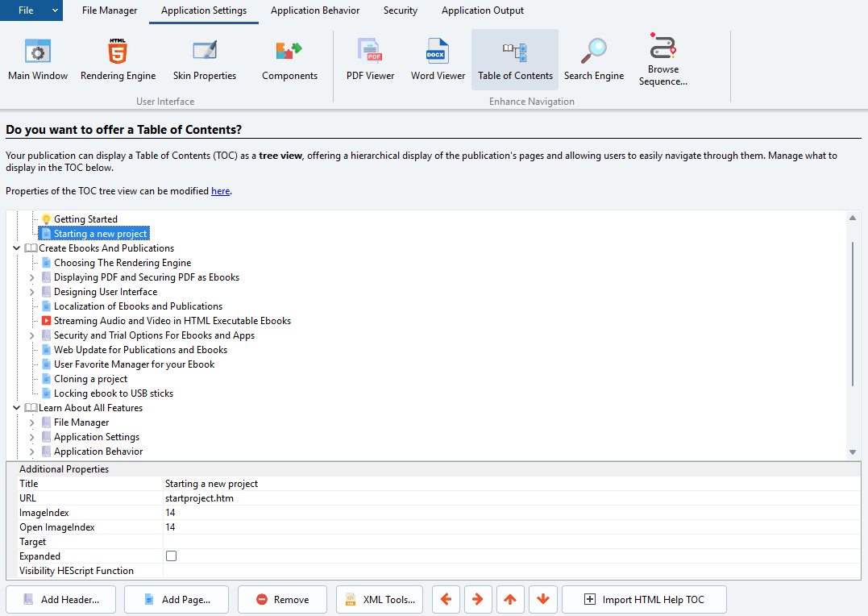Move TOC item right with arrow button
Screen dimensions: 868x616
(x=478, y=599)
